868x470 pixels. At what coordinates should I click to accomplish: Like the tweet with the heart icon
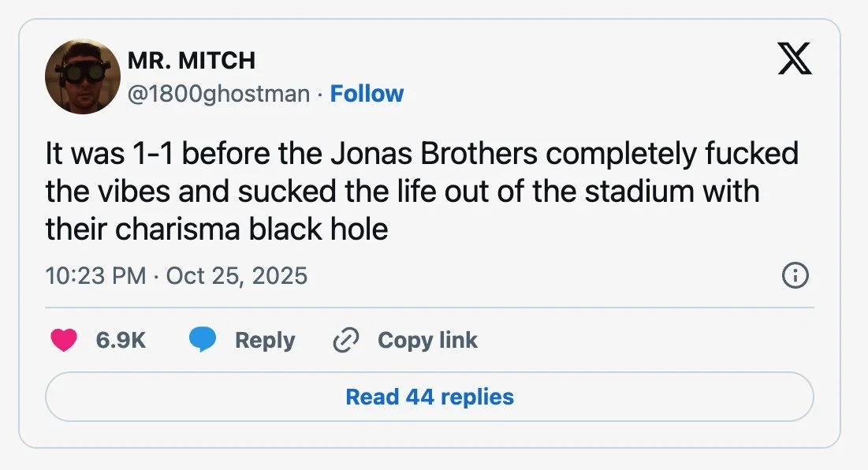pos(64,340)
